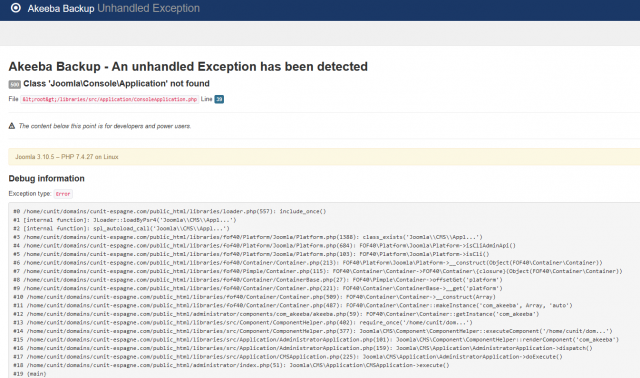This screenshot has height=378, width=640.
Task: Click stack trace line #12 akeeba.php
Action: pyautogui.click(x=276, y=314)
